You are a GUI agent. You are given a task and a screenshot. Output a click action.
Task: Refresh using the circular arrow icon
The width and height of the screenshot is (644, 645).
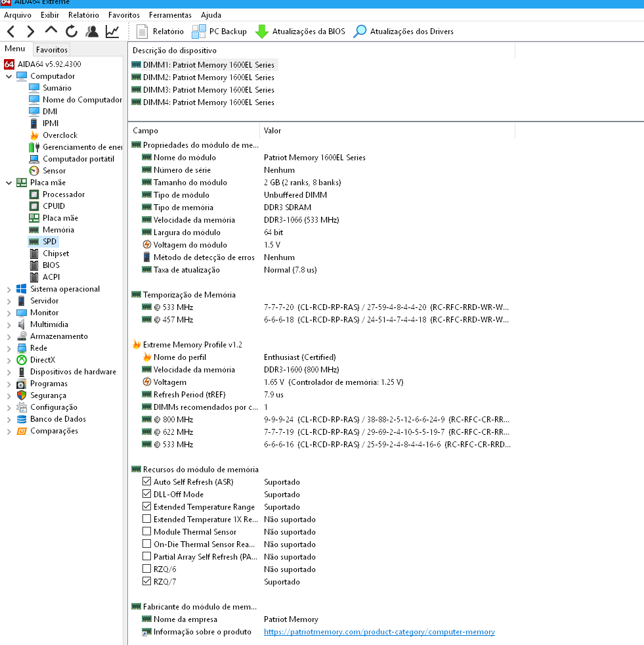pyautogui.click(x=72, y=32)
